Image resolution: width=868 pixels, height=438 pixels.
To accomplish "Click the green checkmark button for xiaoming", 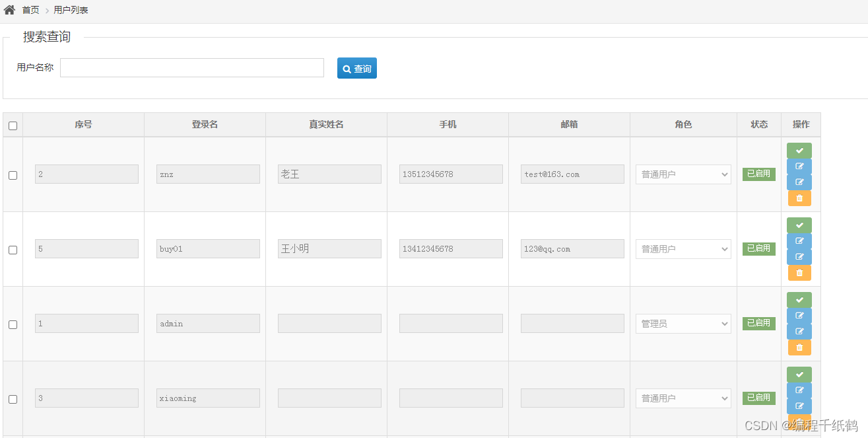I will [x=799, y=375].
